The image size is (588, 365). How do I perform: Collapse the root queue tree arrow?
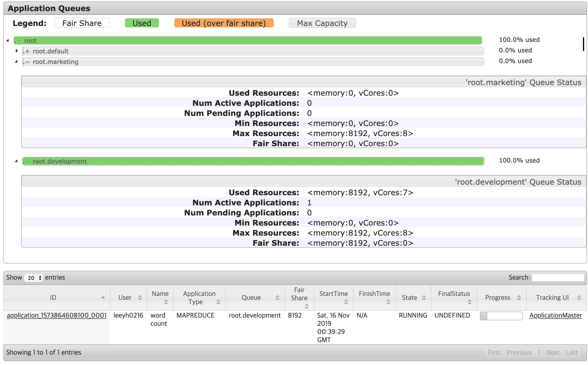point(8,40)
